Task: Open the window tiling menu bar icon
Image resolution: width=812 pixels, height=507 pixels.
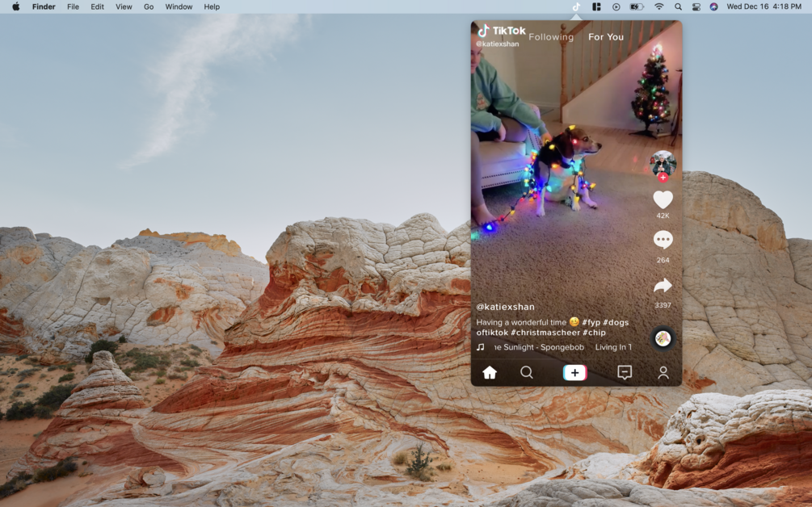Action: point(596,6)
